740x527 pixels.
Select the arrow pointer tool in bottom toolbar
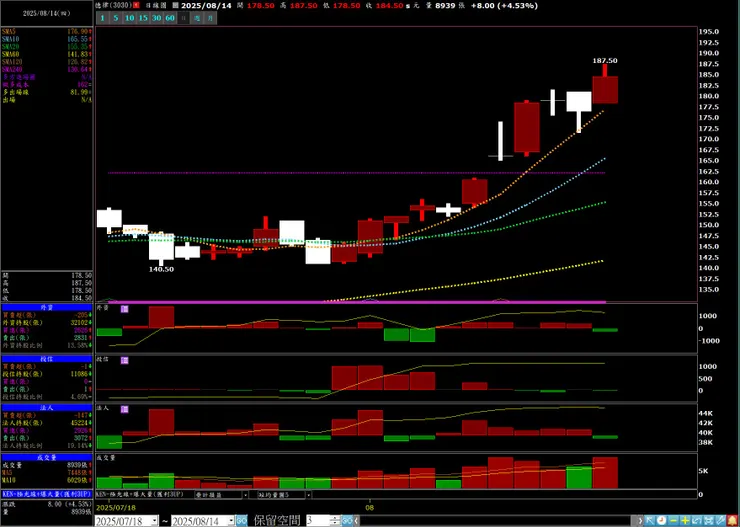coord(650,521)
